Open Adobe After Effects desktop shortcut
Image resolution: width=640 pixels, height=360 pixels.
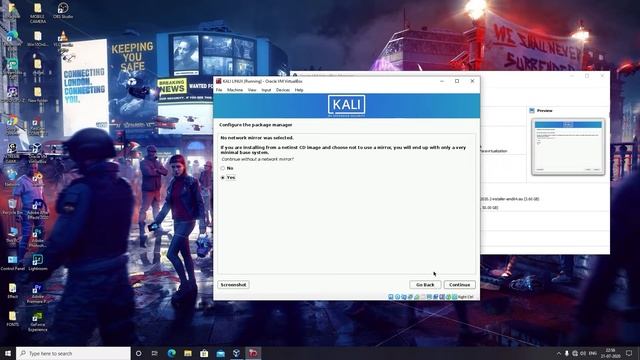point(38,209)
